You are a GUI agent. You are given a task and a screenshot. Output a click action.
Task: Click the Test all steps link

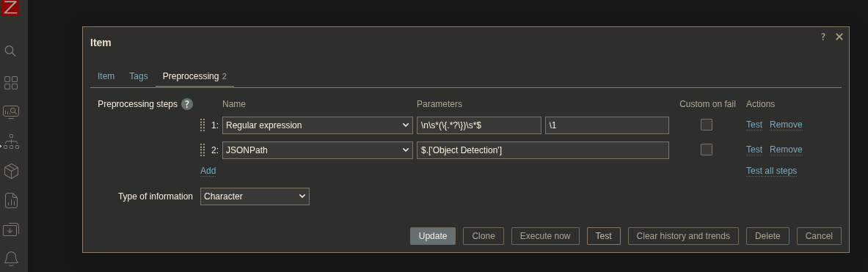[x=772, y=171]
